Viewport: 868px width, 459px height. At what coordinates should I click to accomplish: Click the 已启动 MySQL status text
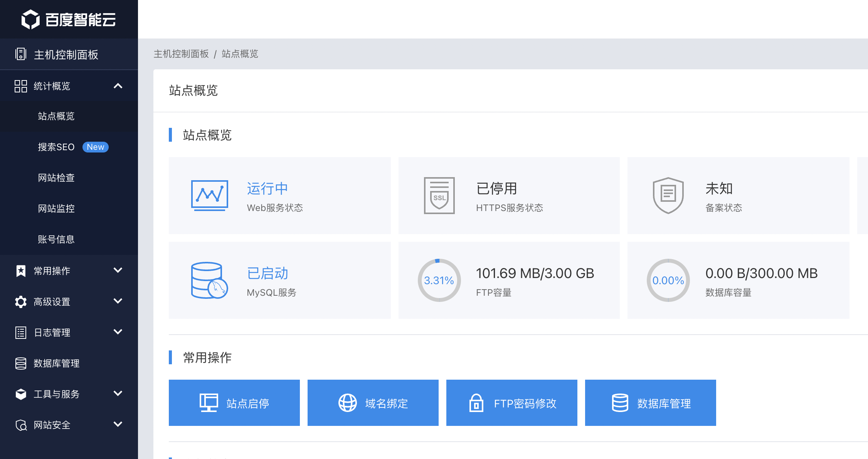pos(267,273)
